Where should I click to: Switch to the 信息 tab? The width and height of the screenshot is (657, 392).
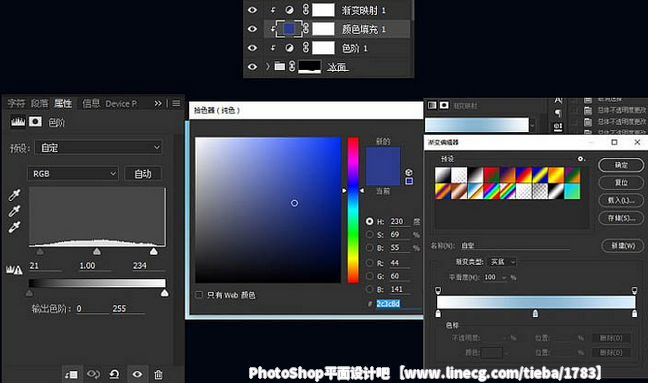click(91, 103)
